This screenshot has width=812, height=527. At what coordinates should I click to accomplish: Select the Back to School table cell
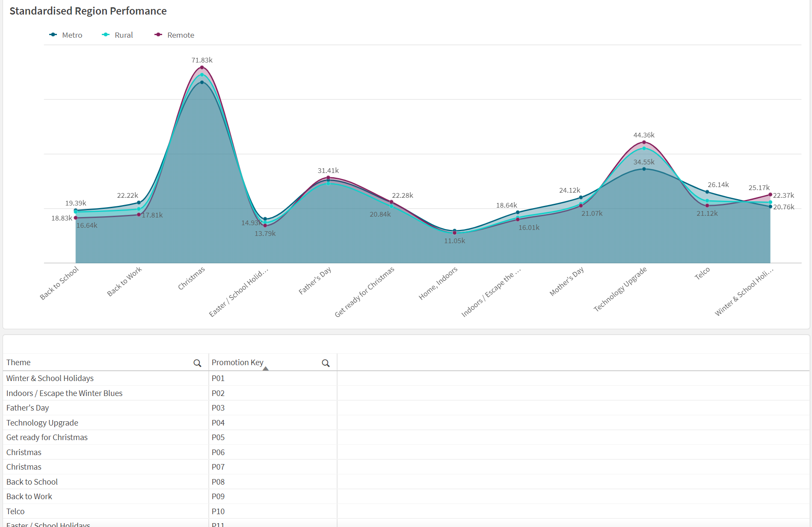pos(32,482)
